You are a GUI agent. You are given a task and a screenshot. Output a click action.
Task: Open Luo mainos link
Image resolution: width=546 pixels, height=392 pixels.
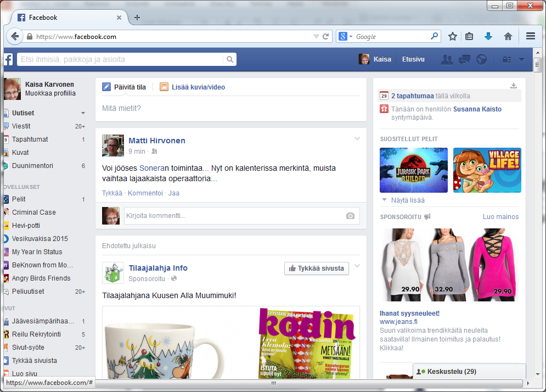[x=500, y=217]
